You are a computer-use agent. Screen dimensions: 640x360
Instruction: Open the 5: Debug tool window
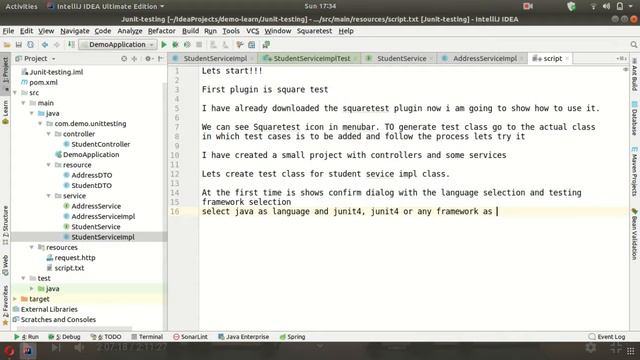coord(64,337)
